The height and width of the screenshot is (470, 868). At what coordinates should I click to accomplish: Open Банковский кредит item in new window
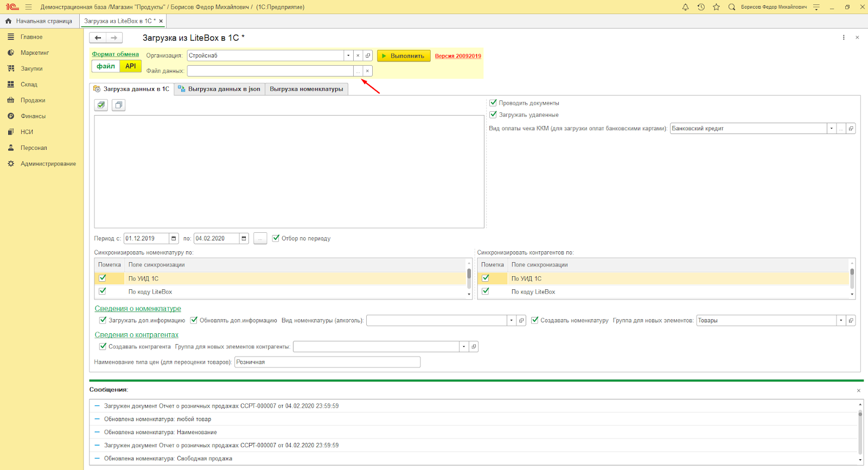pos(851,129)
